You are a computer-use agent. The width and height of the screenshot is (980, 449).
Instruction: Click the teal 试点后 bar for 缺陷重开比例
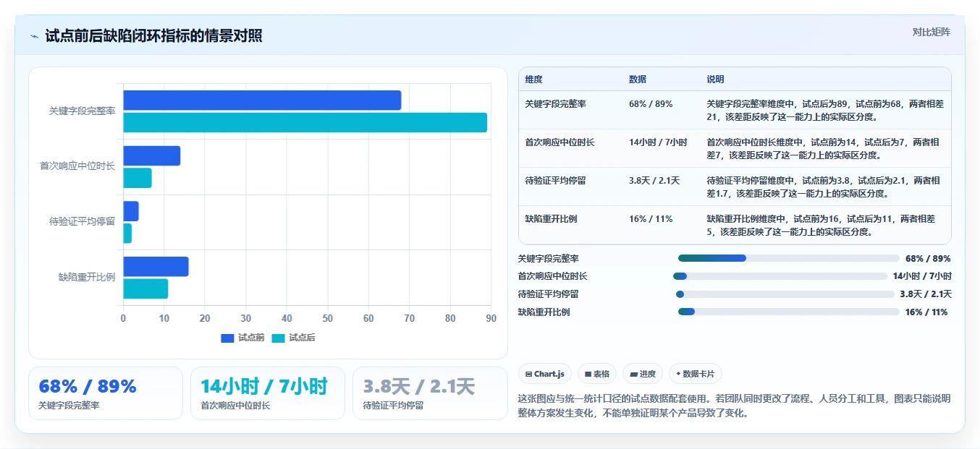click(x=145, y=288)
